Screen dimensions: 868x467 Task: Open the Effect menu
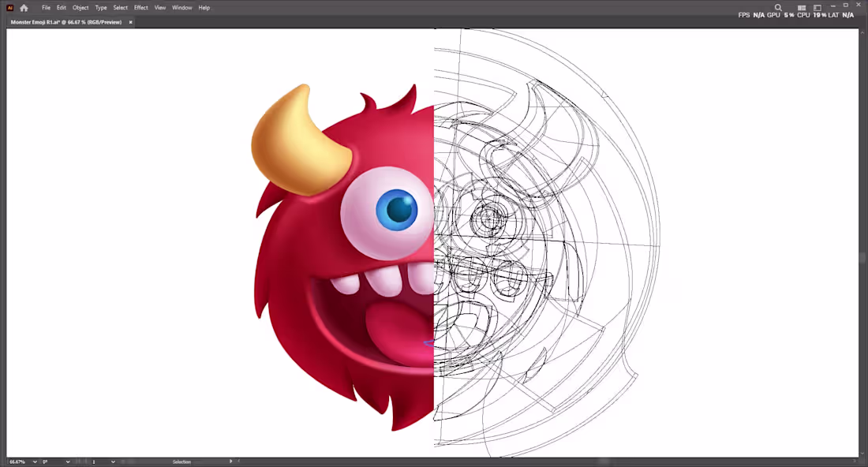pyautogui.click(x=140, y=7)
